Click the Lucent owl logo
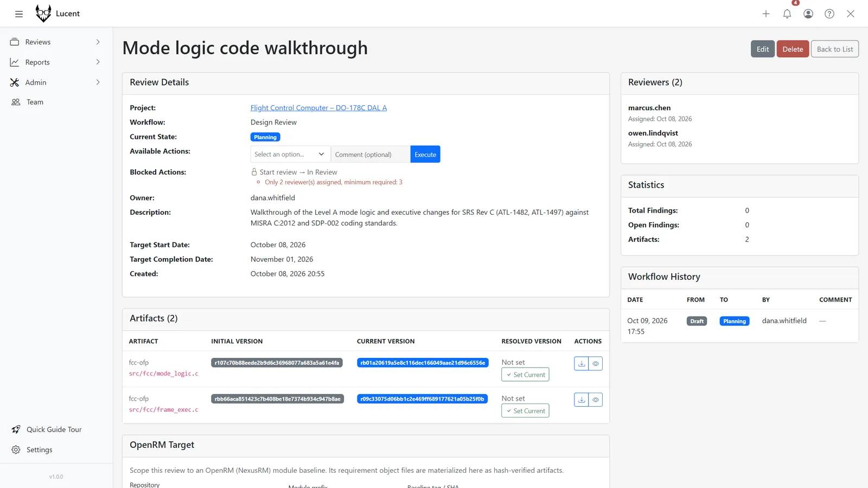 point(43,14)
